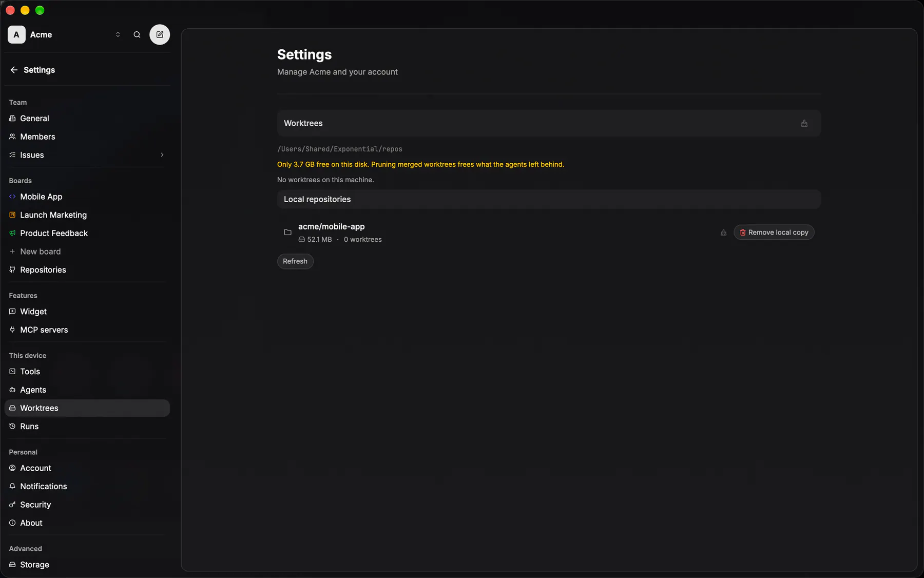This screenshot has width=924, height=578.
Task: Click the macOS green fullscreen window button
Action: (x=40, y=10)
